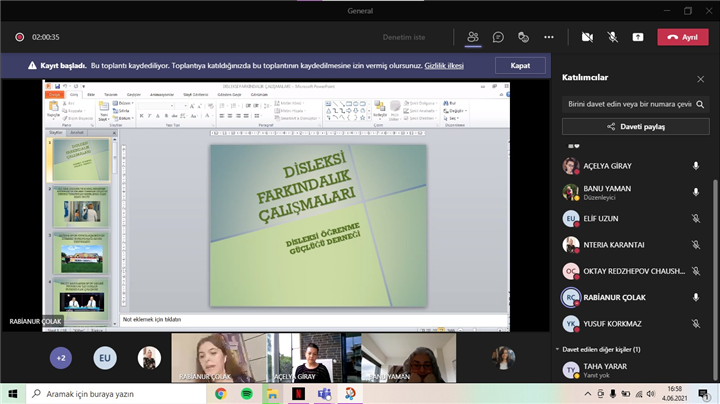Screen dimensions: 720x404
Task: Collapse the Davet edilen diğer kişiler section
Action: pos(557,349)
